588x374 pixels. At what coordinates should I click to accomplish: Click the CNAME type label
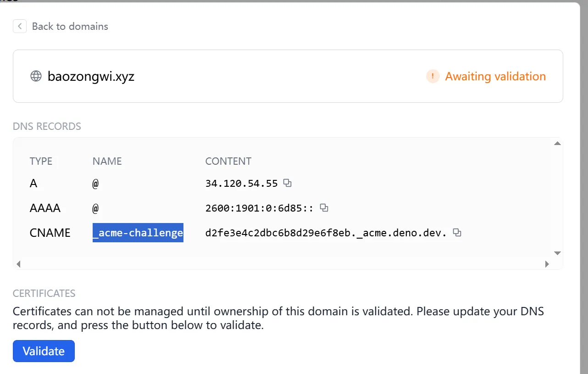50,233
